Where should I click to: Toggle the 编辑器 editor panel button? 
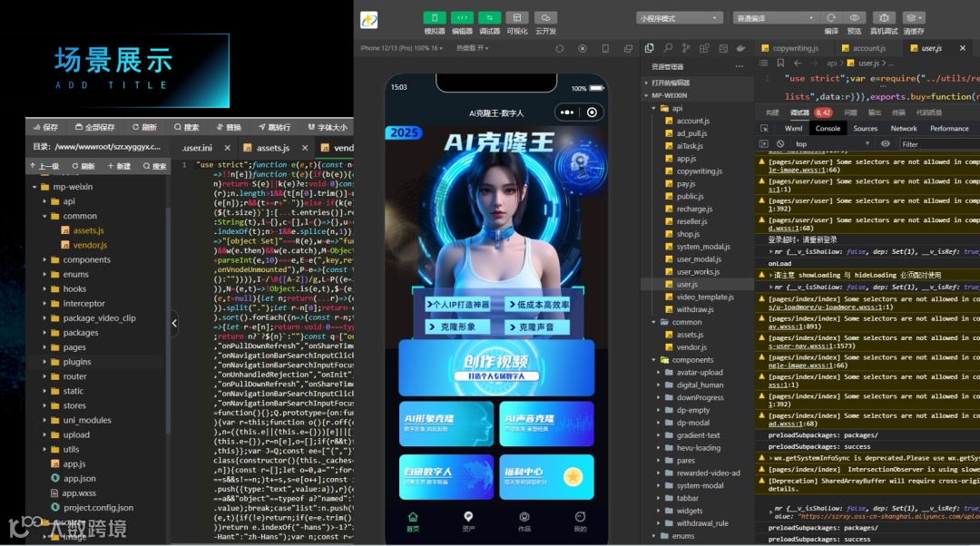(x=462, y=18)
